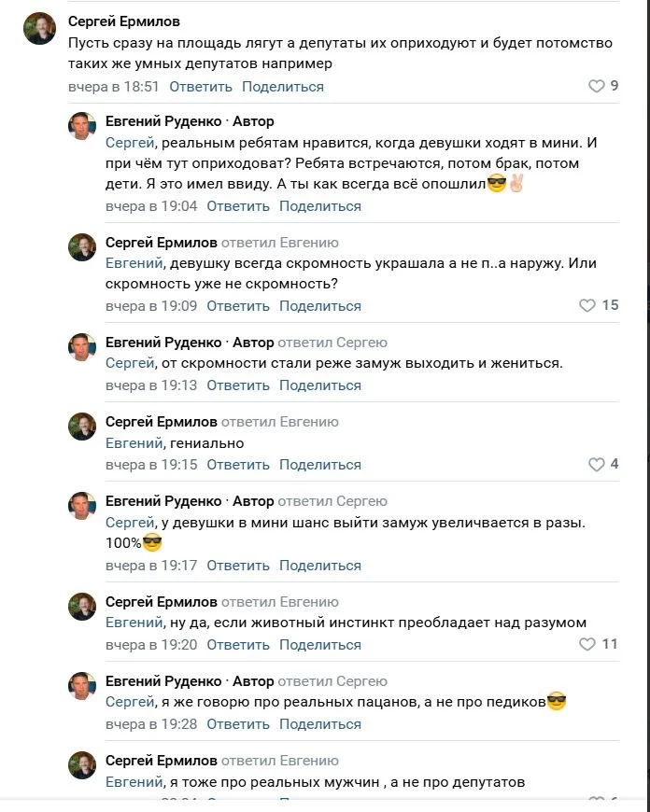Like the "гениально" comment

597,465
